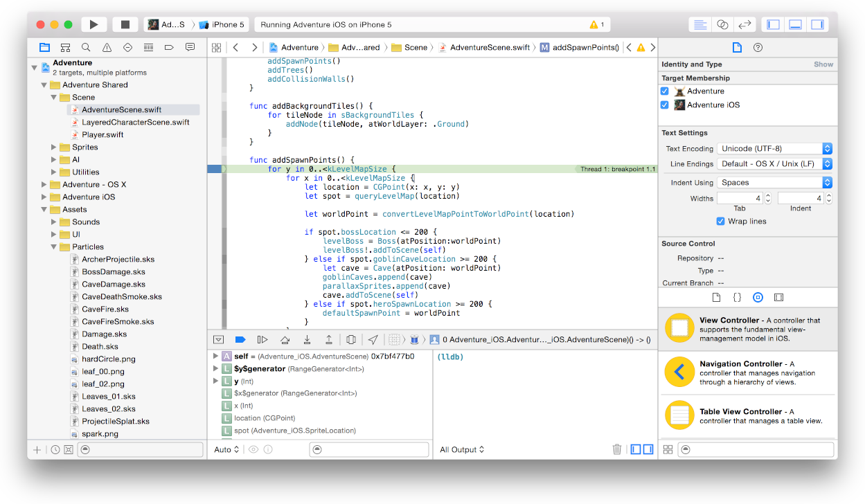Open the Line Endings dropdown
The width and height of the screenshot is (865, 504).
(x=774, y=164)
